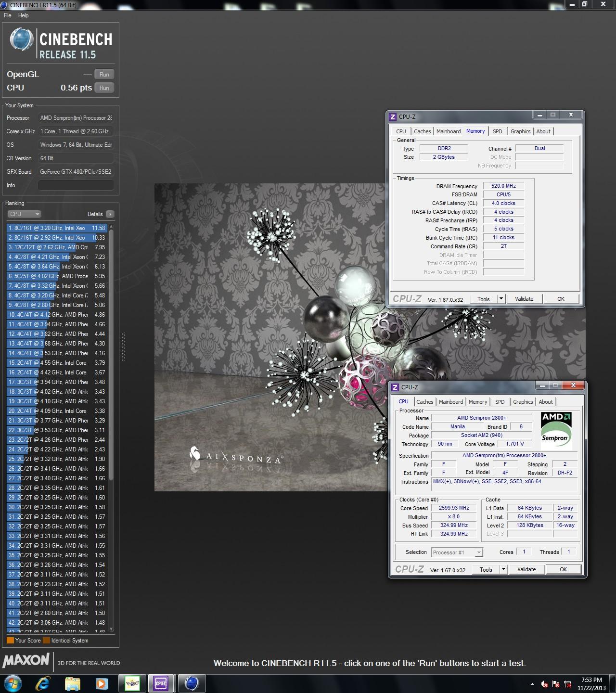Switch to Caches tab in upper CPU-Z
Viewport: 616px width, 693px height.
[x=422, y=131]
